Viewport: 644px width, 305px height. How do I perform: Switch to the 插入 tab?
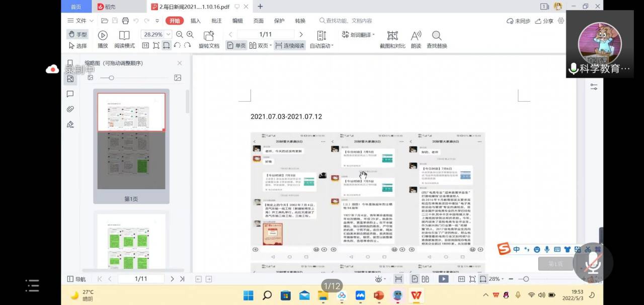(x=195, y=21)
